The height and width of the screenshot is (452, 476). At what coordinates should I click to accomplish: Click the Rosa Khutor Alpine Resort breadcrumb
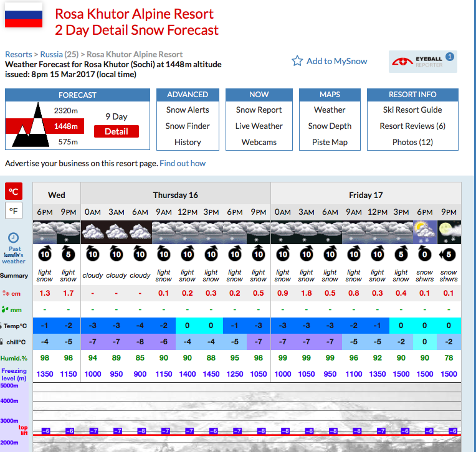coord(135,54)
